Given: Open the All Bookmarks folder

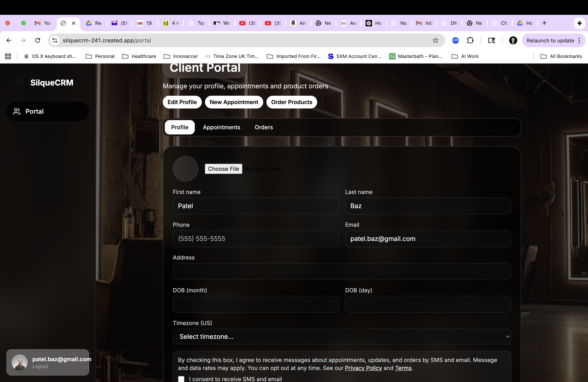Looking at the screenshot, I should coord(561,57).
